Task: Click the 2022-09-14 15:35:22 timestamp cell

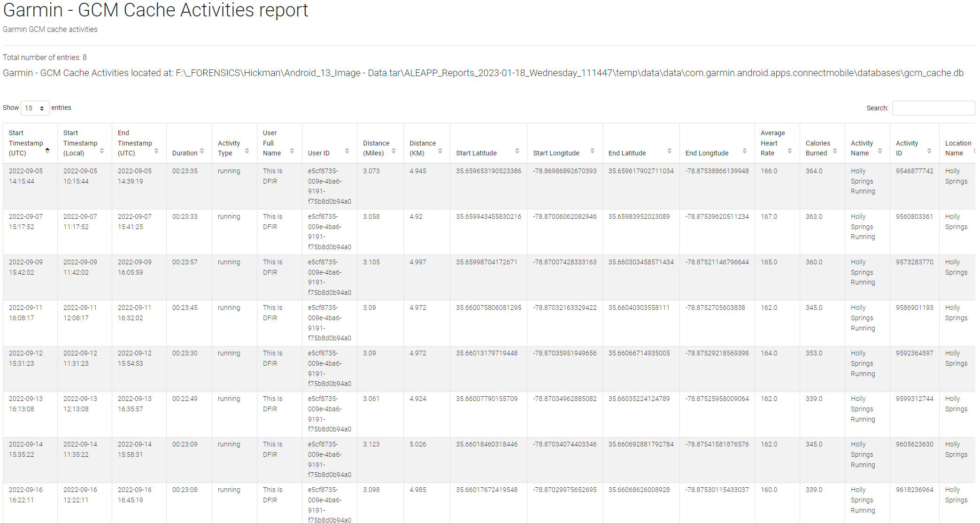Action: [x=26, y=449]
